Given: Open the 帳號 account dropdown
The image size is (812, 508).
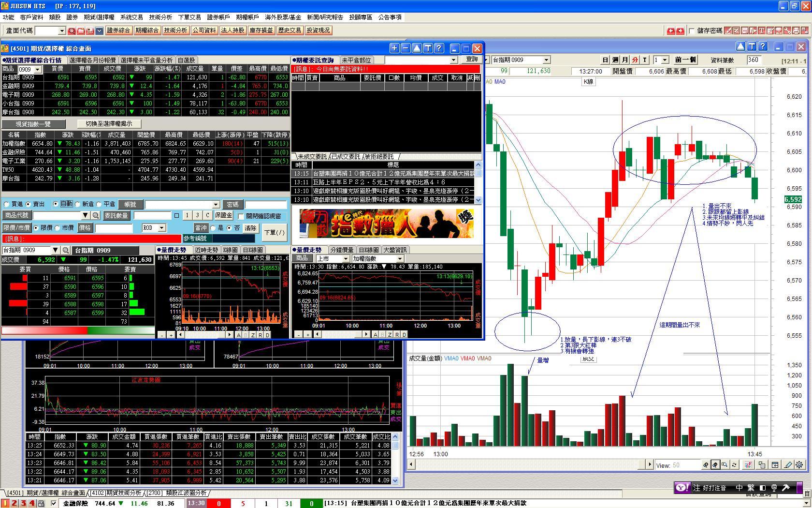Looking at the screenshot, I should [216, 205].
